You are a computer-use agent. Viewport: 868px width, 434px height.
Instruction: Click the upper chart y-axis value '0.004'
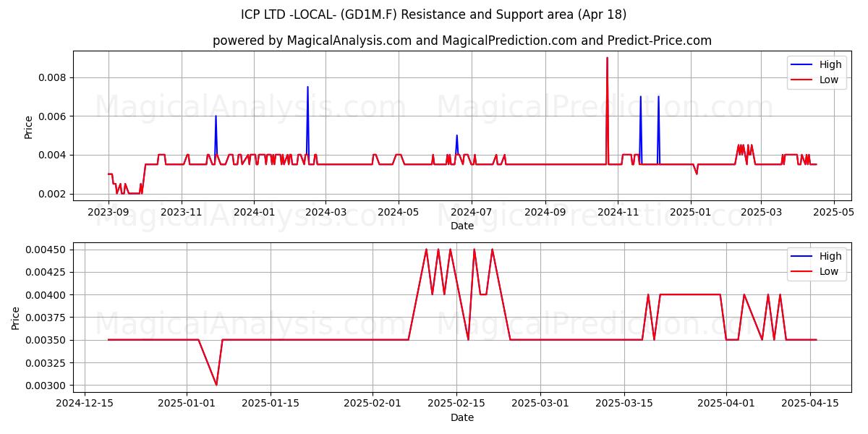click(53, 155)
